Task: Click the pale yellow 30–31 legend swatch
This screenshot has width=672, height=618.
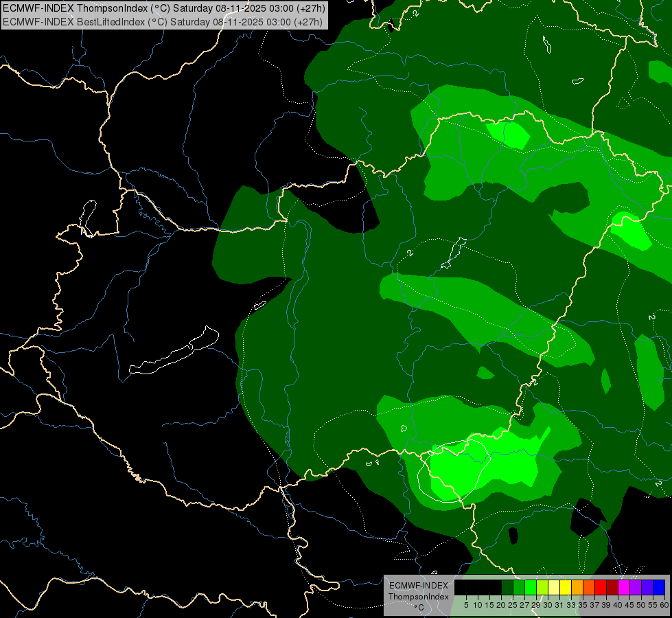Action: [x=554, y=587]
